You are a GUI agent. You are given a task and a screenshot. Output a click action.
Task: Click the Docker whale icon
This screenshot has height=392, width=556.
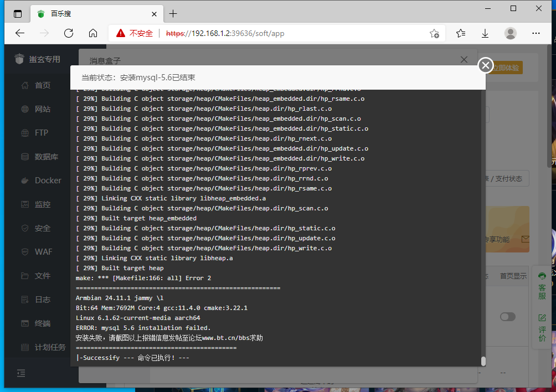25,180
